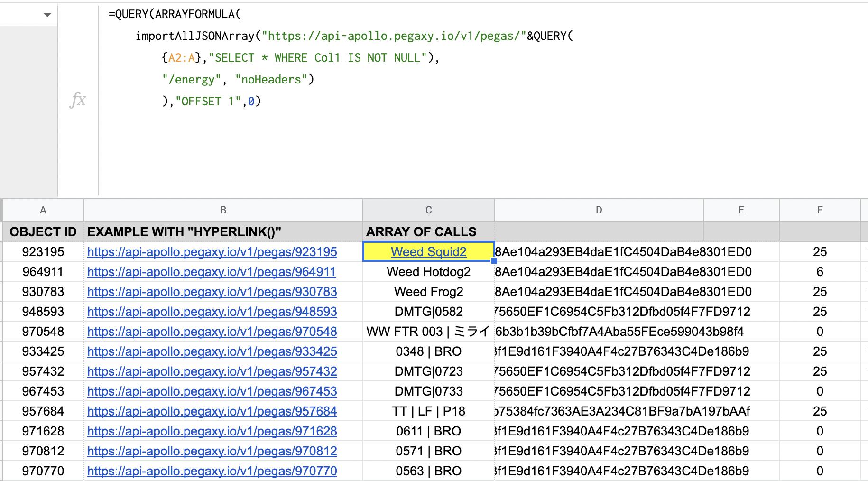Open the pegas/930783 hyperlink
Image resolution: width=868 pixels, height=481 pixels.
pos(212,292)
